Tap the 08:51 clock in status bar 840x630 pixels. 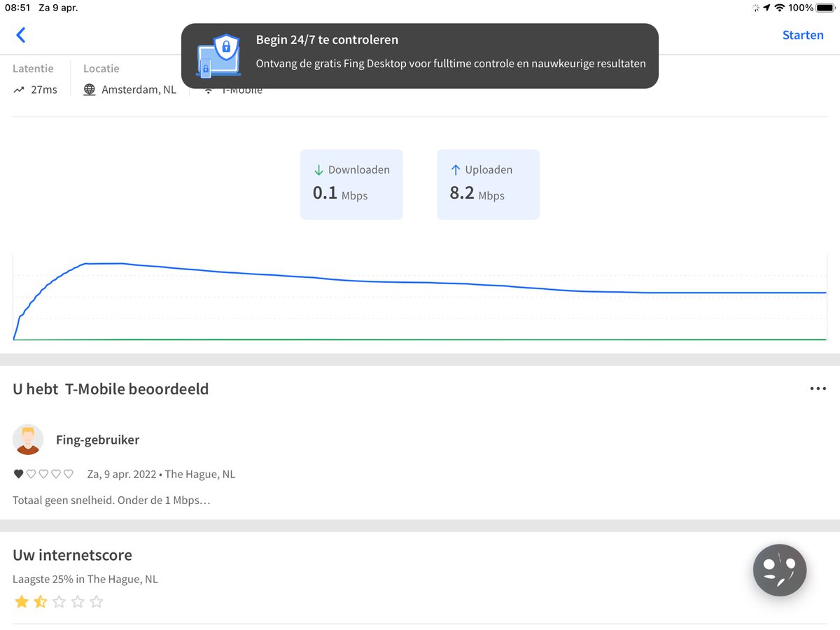coord(17,8)
